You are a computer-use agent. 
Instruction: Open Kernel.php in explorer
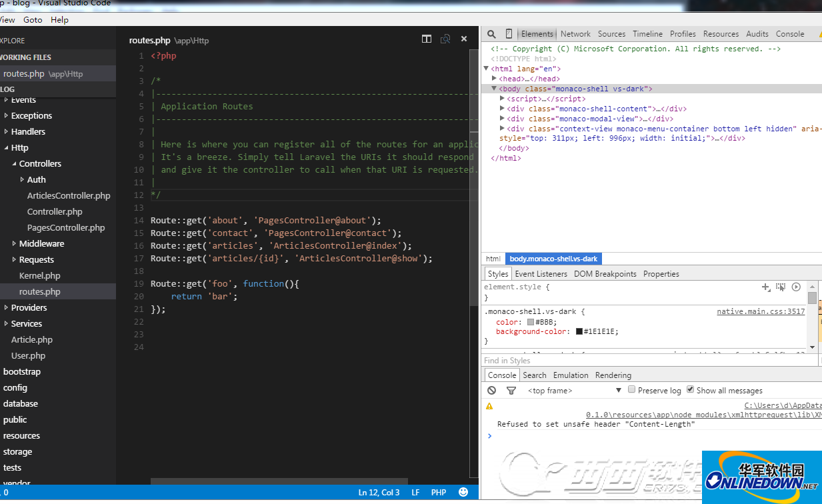click(39, 276)
